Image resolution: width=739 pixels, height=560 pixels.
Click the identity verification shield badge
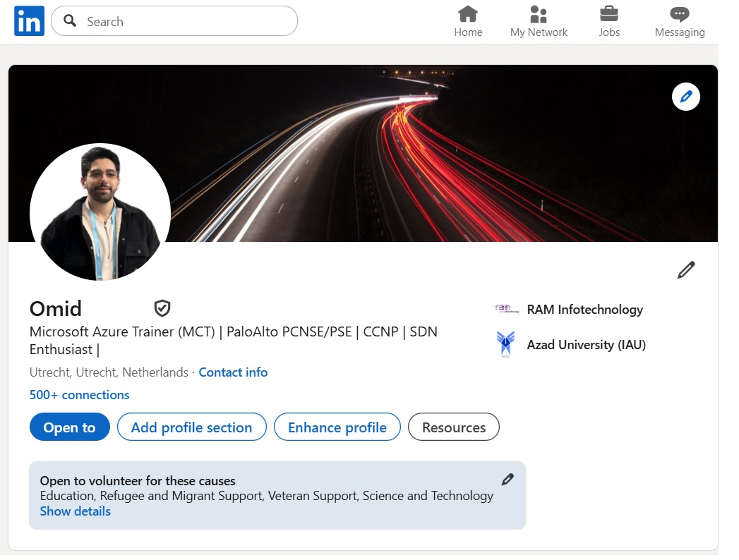click(162, 308)
